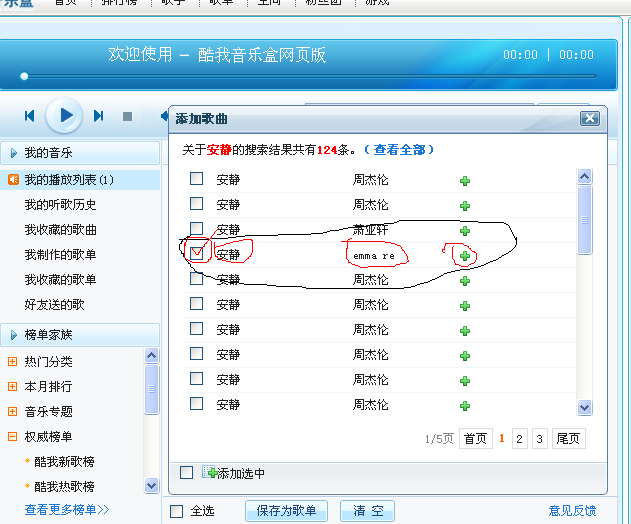The image size is (631, 524).
Task: Click plus icon on fifth 安静 row
Action: (x=465, y=281)
